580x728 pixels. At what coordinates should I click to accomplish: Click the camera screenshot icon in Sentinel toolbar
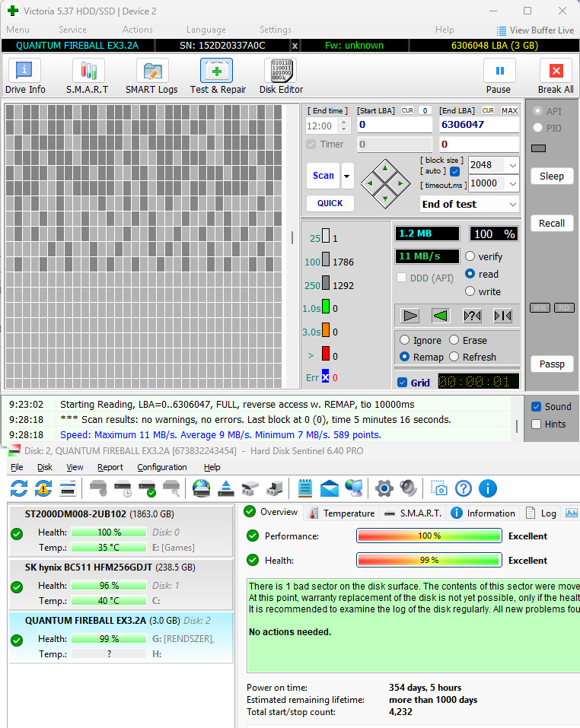click(439, 488)
